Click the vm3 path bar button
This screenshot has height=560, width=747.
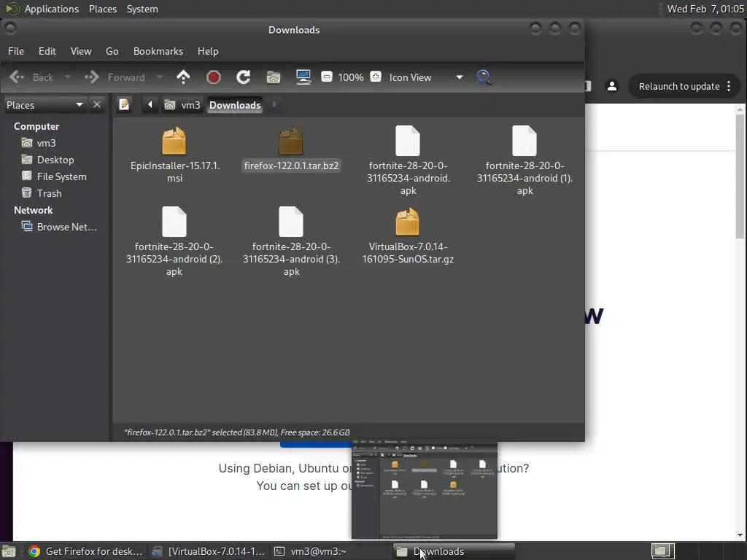(182, 105)
